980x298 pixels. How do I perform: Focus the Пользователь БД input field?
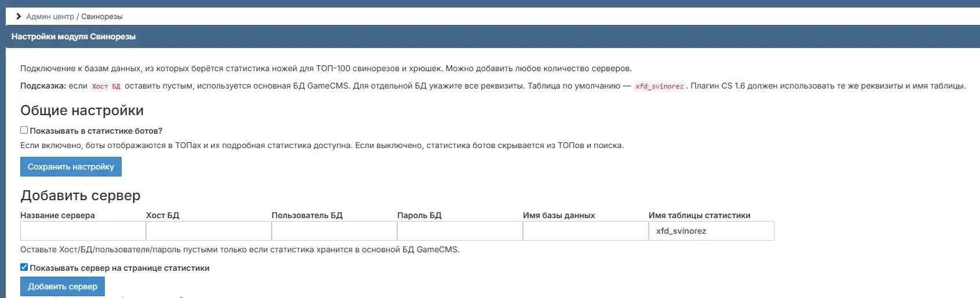[334, 231]
